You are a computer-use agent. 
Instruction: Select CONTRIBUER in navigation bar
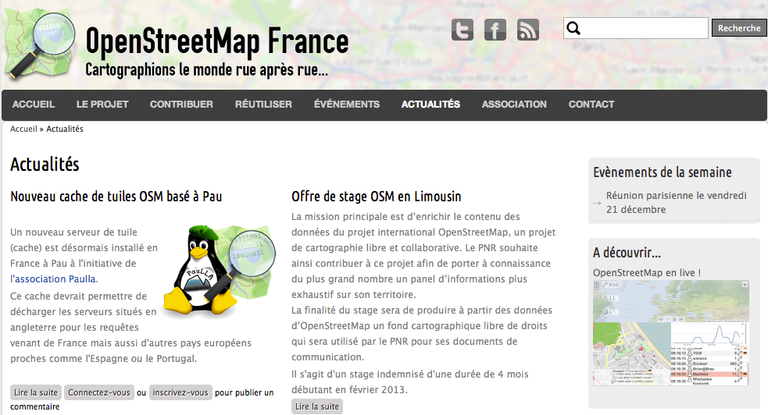pos(181,104)
